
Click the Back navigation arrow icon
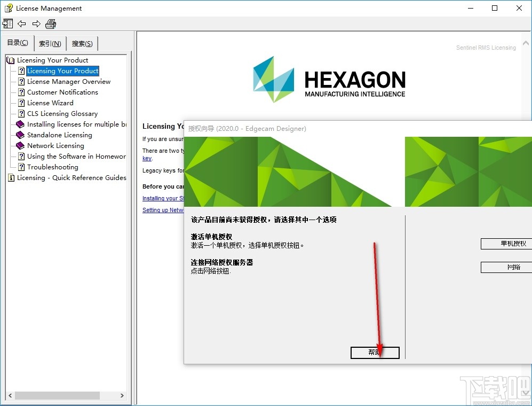coord(21,24)
